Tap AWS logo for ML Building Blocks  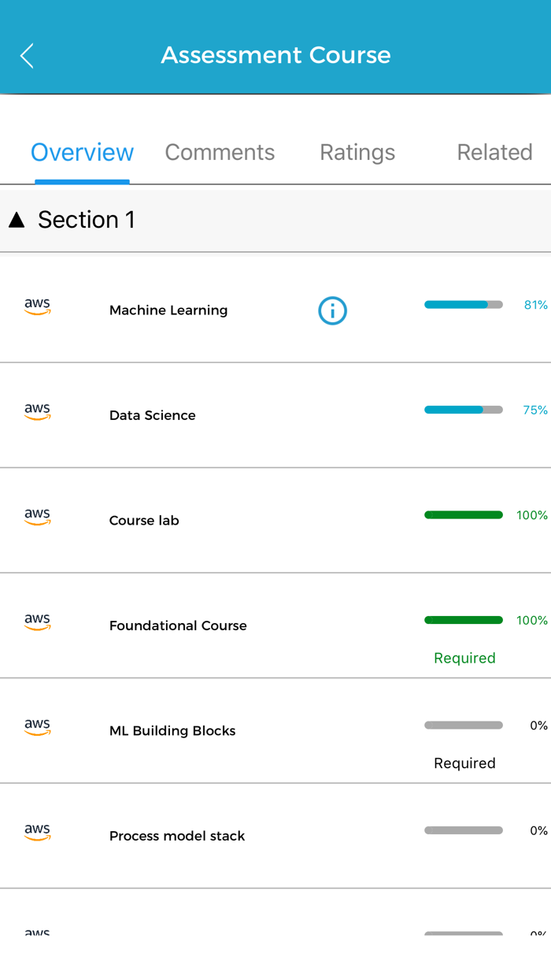tap(37, 727)
